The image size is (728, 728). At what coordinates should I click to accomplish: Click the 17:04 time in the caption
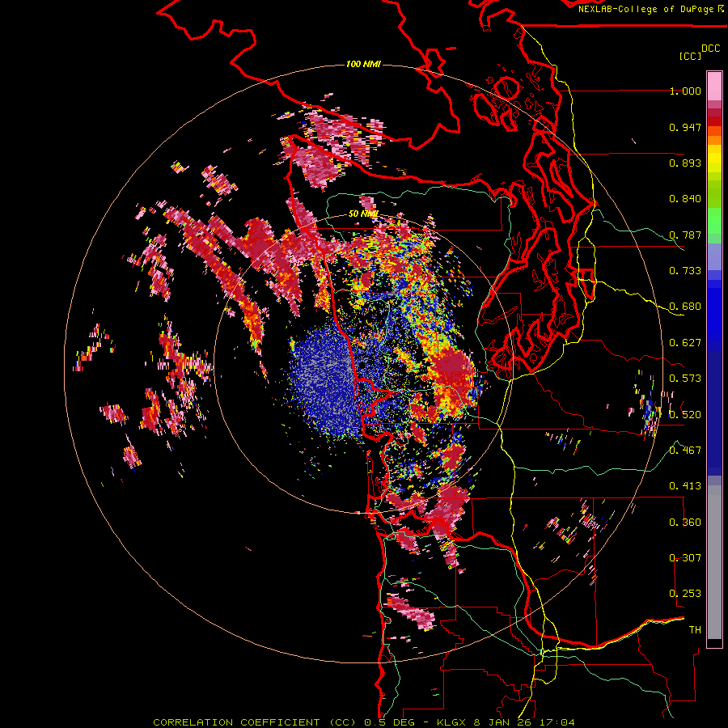point(558,722)
